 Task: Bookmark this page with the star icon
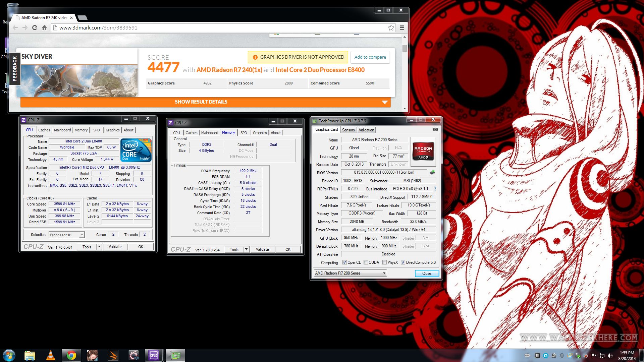click(x=391, y=28)
